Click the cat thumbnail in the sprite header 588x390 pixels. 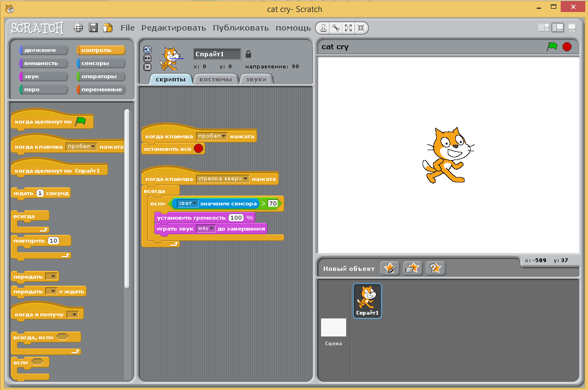coord(171,58)
